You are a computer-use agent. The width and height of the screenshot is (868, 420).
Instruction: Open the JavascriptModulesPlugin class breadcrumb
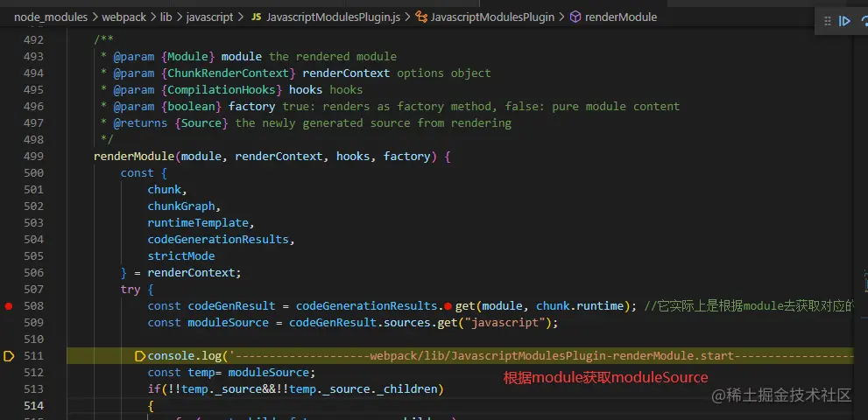point(492,17)
